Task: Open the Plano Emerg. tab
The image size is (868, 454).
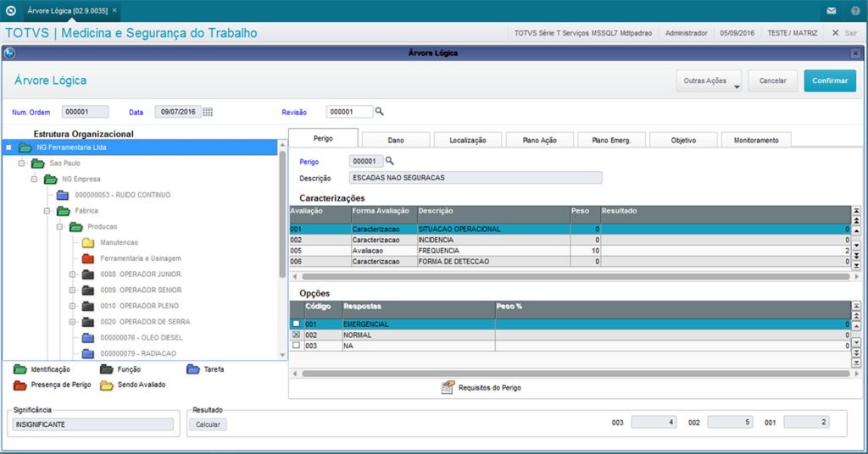Action: pyautogui.click(x=611, y=141)
